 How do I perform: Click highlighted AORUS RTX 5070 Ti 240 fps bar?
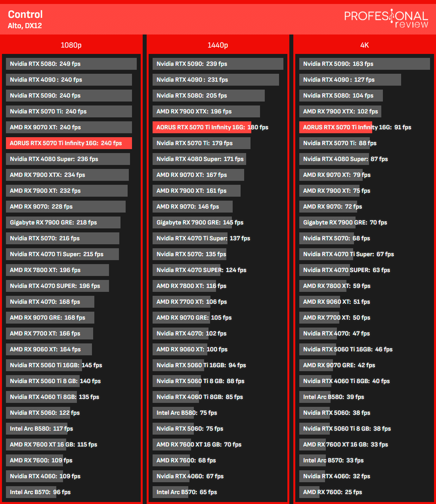[69, 143]
